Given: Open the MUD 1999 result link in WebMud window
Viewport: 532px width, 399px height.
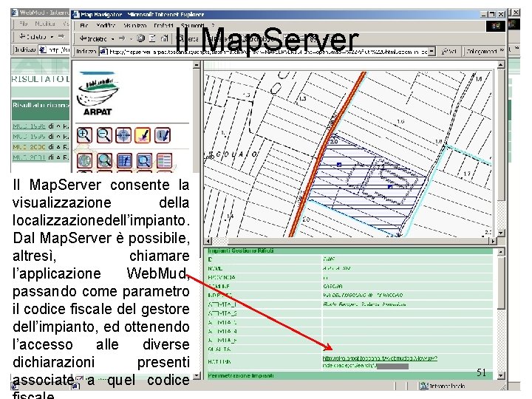Looking at the screenshot, I should 29,137.
